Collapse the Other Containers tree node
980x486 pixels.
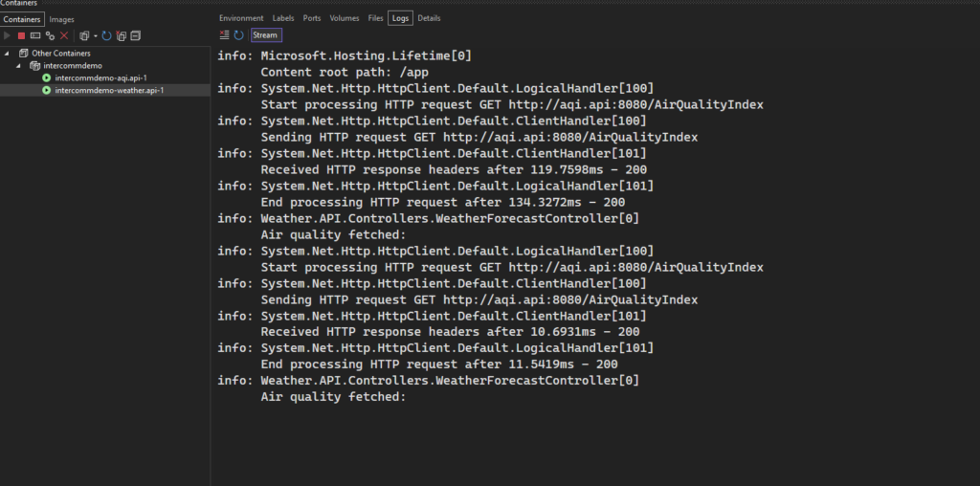pos(8,54)
